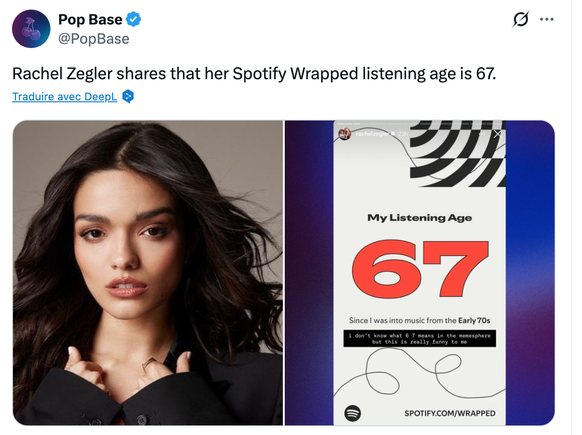Open the @PopBase handle

(94, 39)
